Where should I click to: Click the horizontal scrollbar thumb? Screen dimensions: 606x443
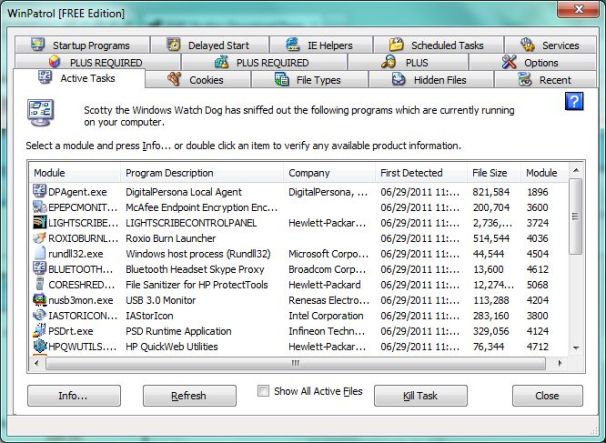(x=296, y=363)
